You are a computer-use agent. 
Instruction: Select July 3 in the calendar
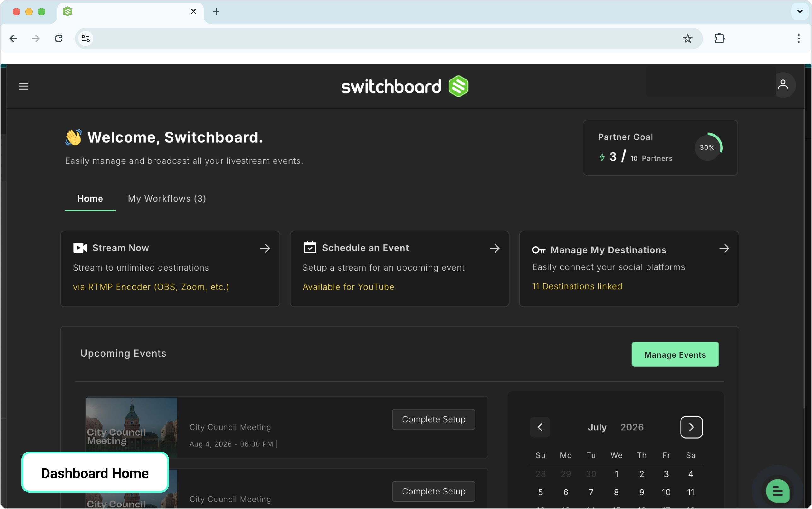[x=666, y=474]
